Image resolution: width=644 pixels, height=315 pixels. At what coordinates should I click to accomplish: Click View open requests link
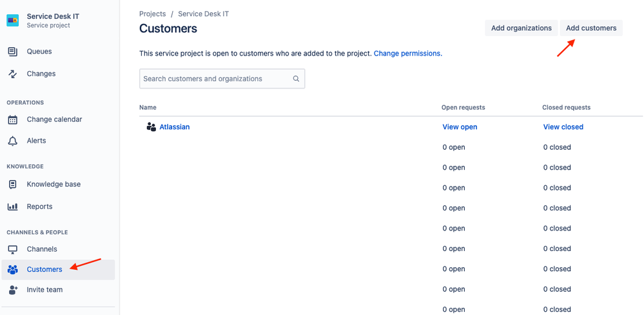pos(460,127)
